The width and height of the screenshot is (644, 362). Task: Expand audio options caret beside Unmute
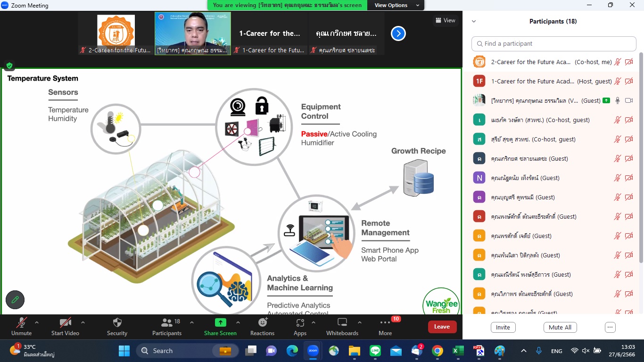(x=37, y=322)
